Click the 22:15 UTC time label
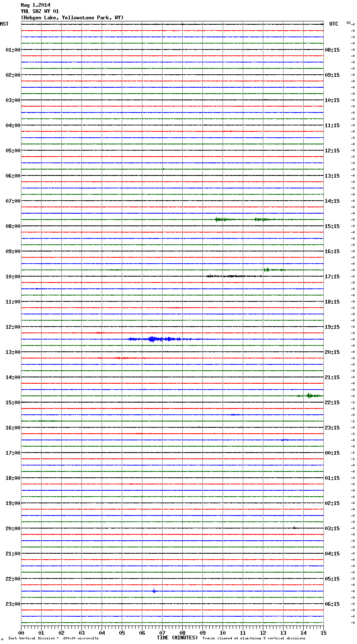Viewport: 357px width, 644px height. pyautogui.click(x=332, y=403)
